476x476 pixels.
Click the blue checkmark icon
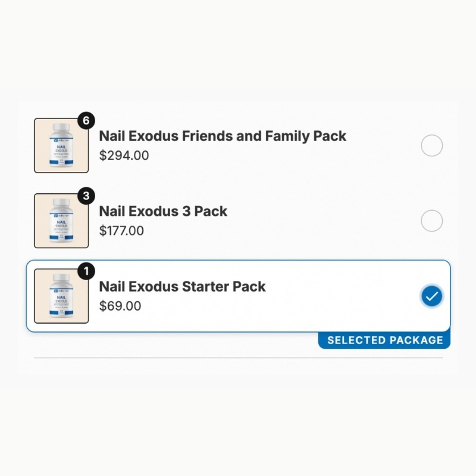[432, 296]
